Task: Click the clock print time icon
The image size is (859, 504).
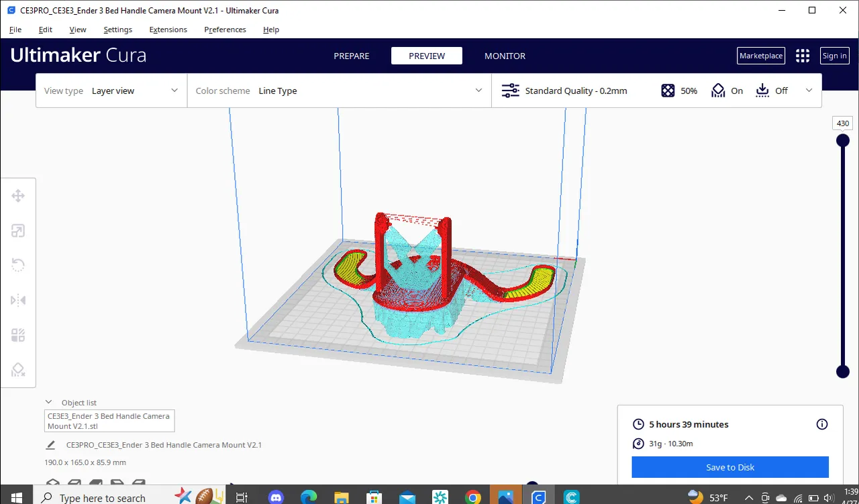Action: (x=638, y=424)
